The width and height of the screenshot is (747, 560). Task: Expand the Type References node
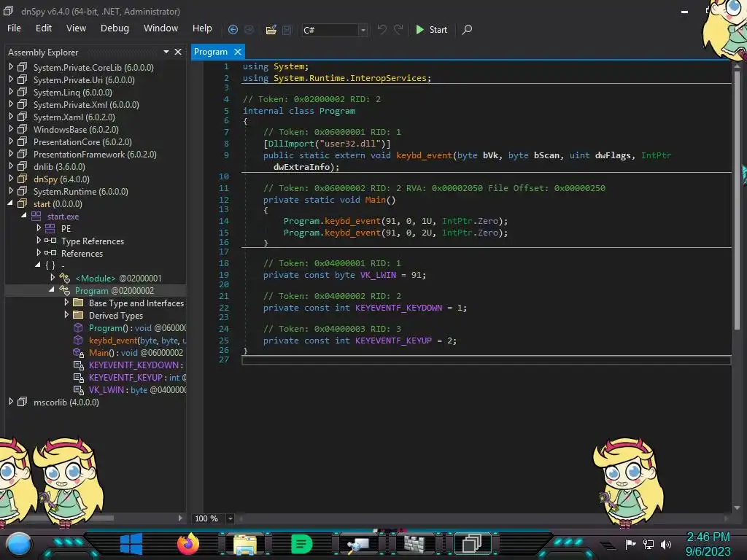click(x=39, y=241)
